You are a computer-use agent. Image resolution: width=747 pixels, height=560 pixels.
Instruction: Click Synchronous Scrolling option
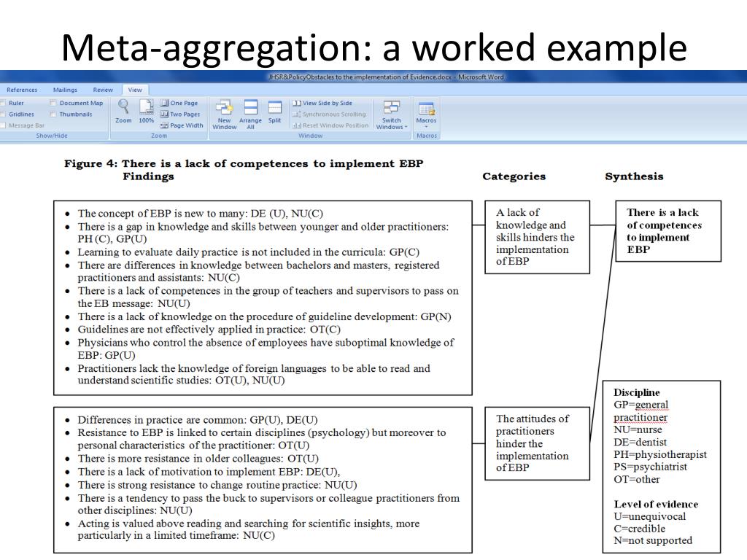(329, 114)
